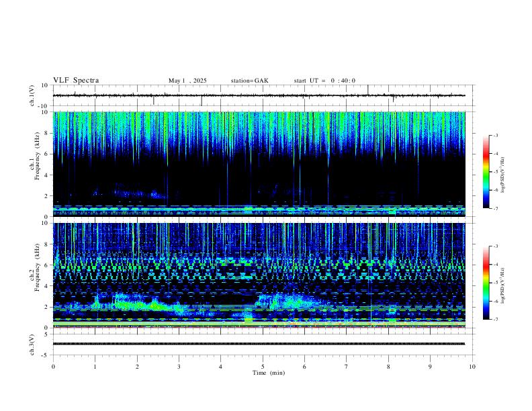Click the ch.2 "Frequency (kHz)" axis label
The width and height of the screenshot is (532, 411).
[37, 267]
